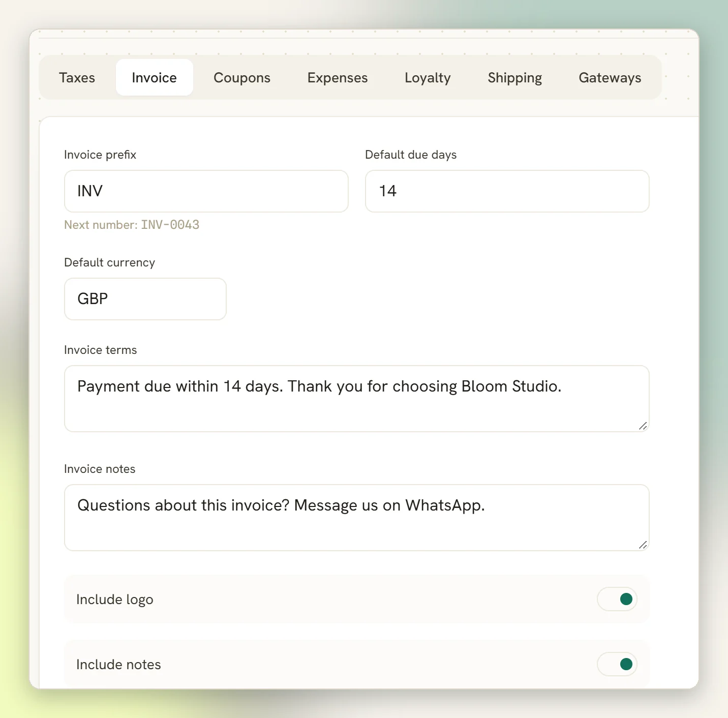Click the Invoice terms resize handle
This screenshot has width=728, height=718.
click(x=643, y=426)
